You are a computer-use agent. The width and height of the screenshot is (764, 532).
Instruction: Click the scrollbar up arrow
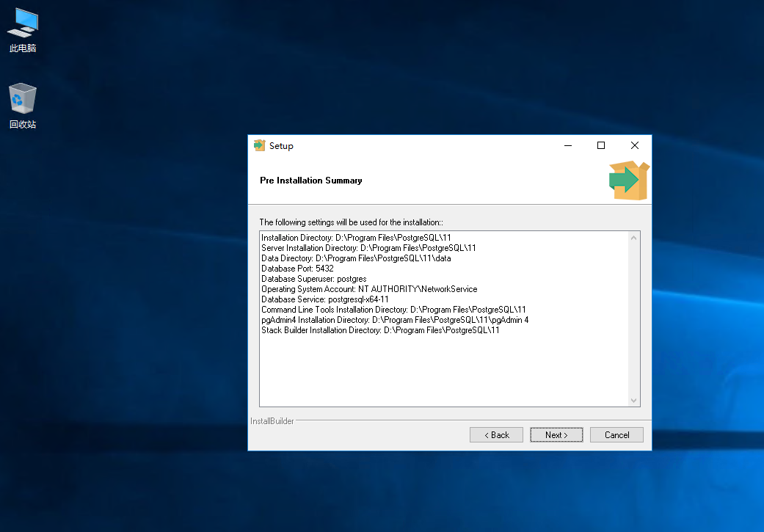[633, 236]
